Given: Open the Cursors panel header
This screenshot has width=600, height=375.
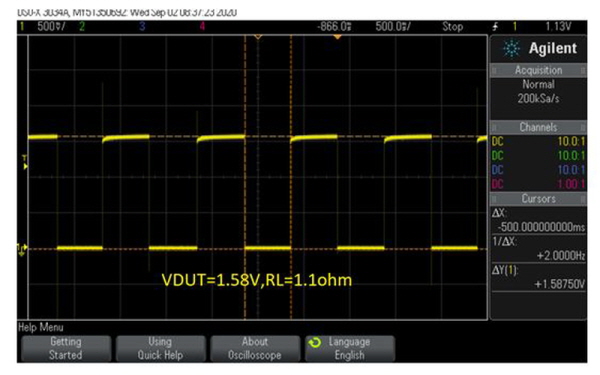Looking at the screenshot, I should click(x=538, y=199).
